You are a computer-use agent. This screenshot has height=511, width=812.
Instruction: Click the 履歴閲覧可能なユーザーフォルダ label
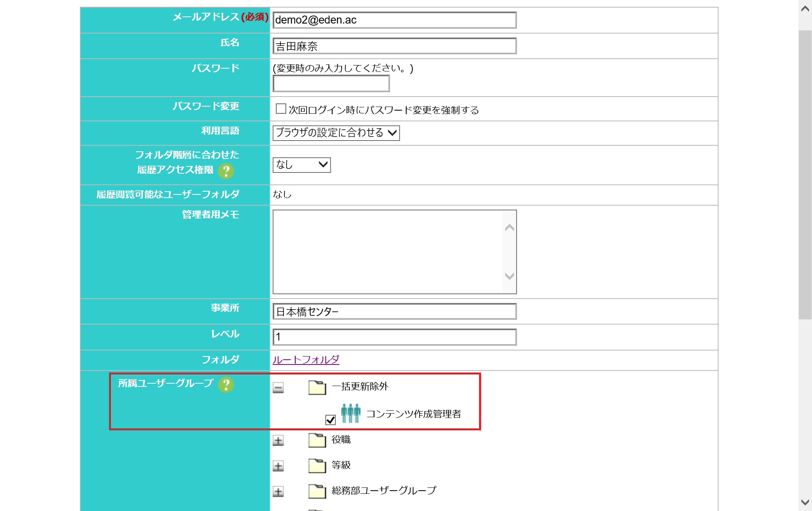[x=168, y=194]
